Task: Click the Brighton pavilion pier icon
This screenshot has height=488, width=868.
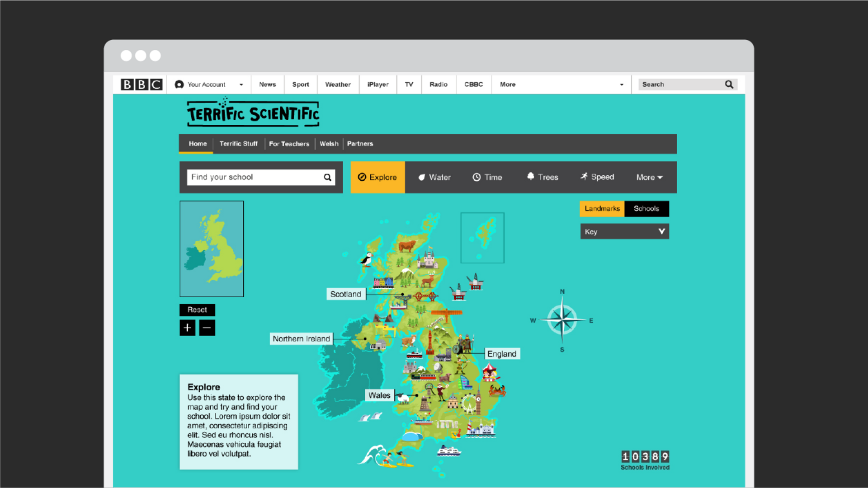Action: pyautogui.click(x=481, y=428)
